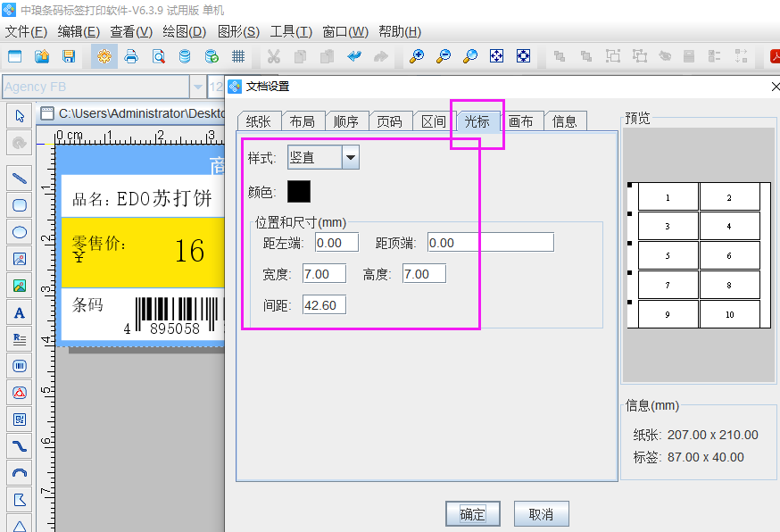The height and width of the screenshot is (532, 780).
Task: Open the 工具 menu
Action: pyautogui.click(x=292, y=31)
